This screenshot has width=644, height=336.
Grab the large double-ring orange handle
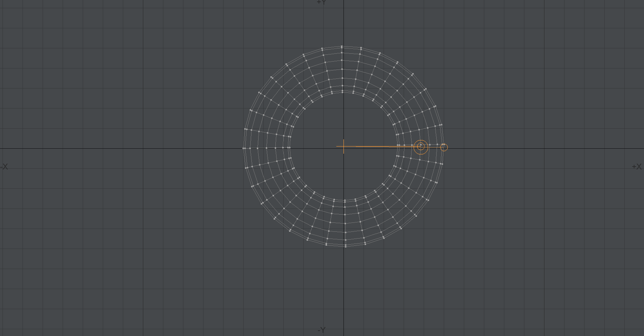tap(421, 147)
